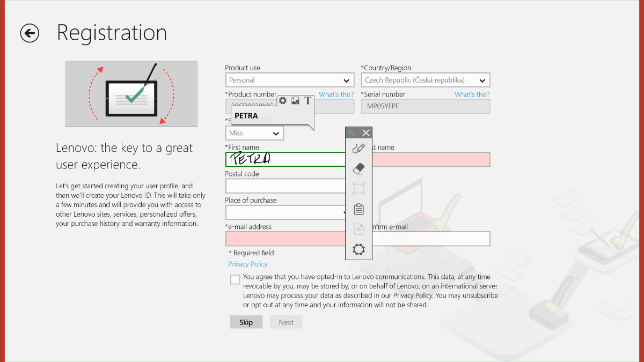Click What's this? beside Product number
Image resolution: width=644 pixels, height=362 pixels.
pyautogui.click(x=336, y=94)
